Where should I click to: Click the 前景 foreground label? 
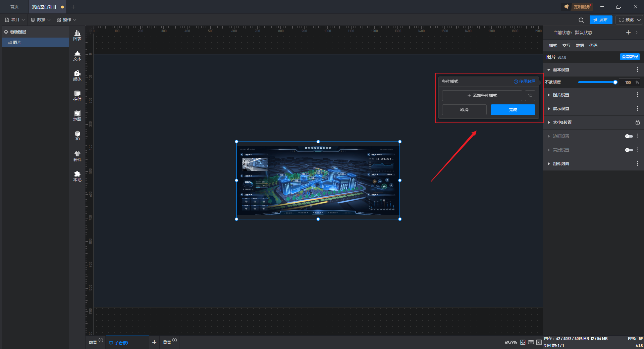pos(93,342)
